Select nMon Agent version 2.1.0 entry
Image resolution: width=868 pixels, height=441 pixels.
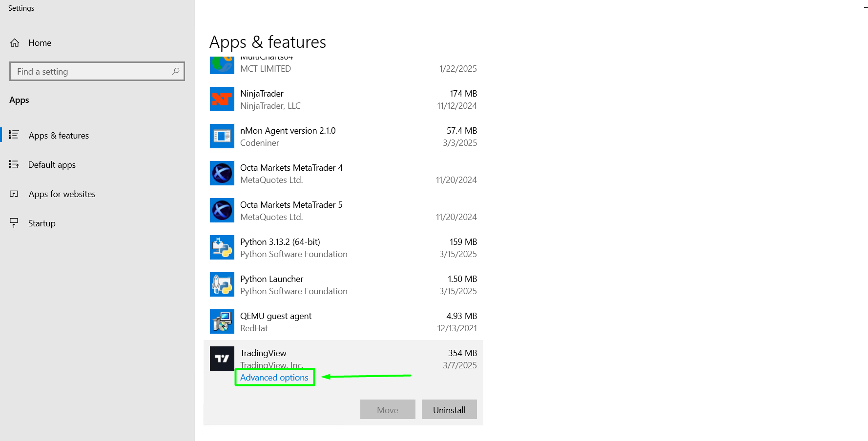tap(343, 137)
